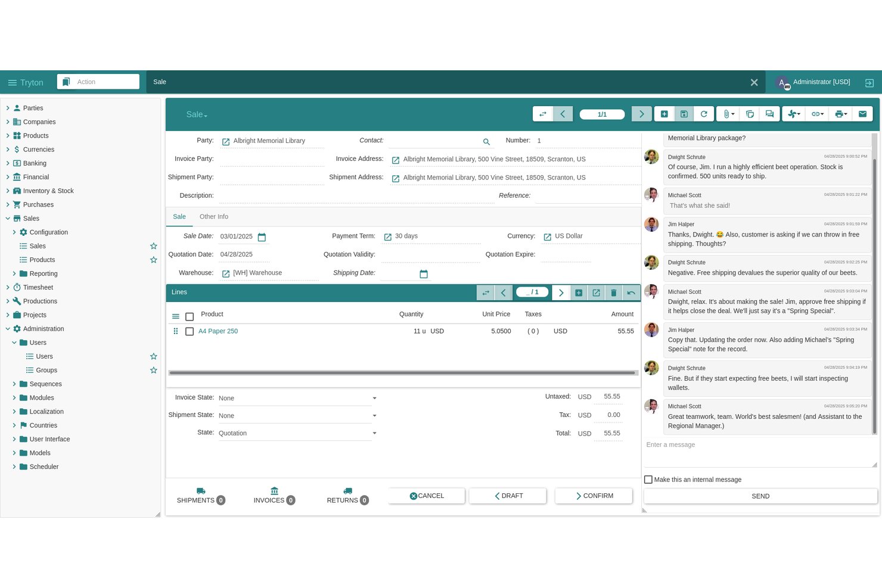882x588 pixels.
Task: Open the attachment paperclip menu
Action: click(728, 114)
